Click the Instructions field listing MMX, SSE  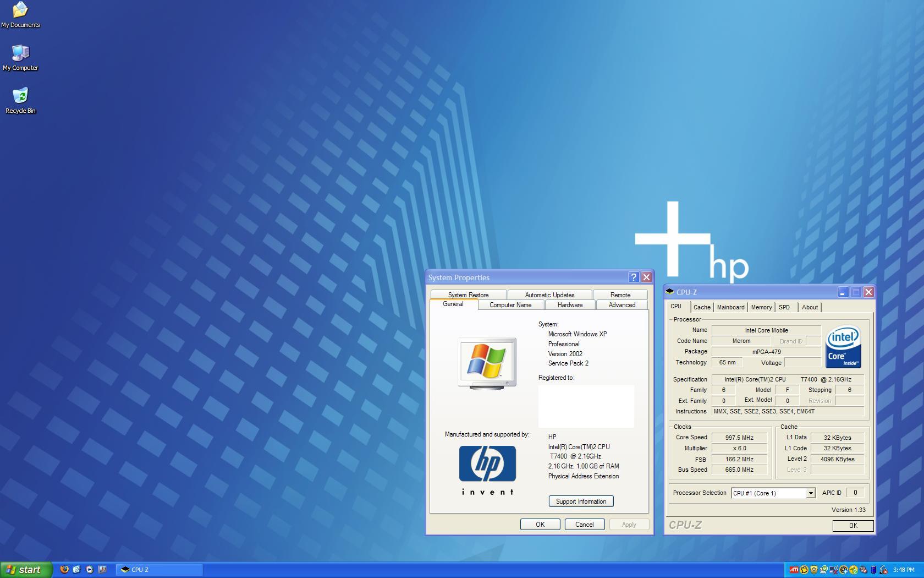[x=788, y=411]
